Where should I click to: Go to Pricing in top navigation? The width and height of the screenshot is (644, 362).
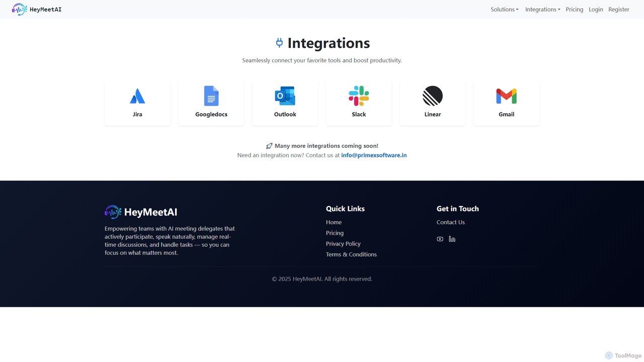575,10
